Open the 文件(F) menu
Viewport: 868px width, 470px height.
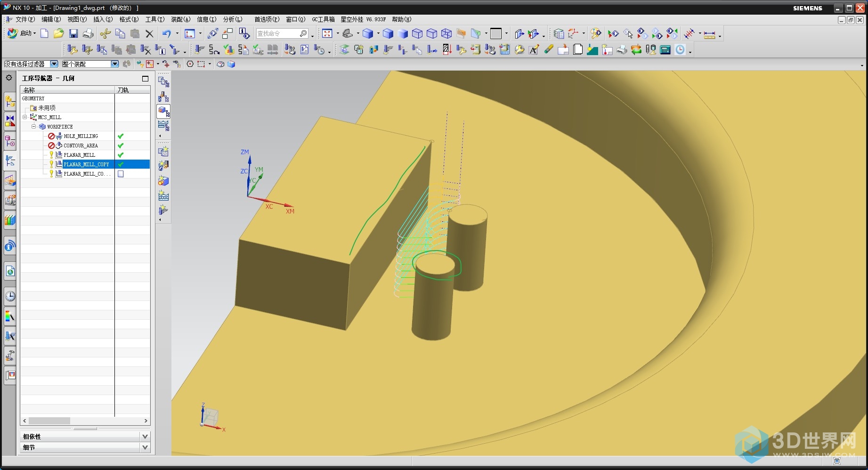click(x=25, y=19)
